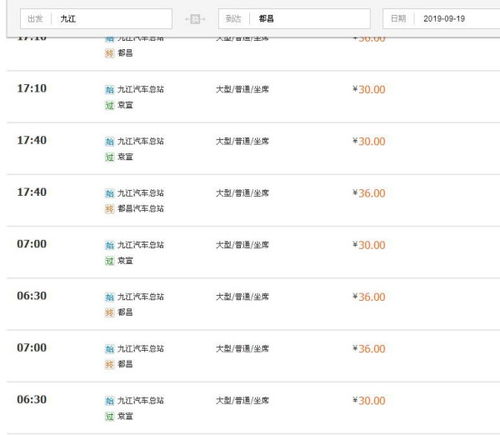Click the 始 icon in the 17:40 ¥36.00 row

click(x=109, y=193)
